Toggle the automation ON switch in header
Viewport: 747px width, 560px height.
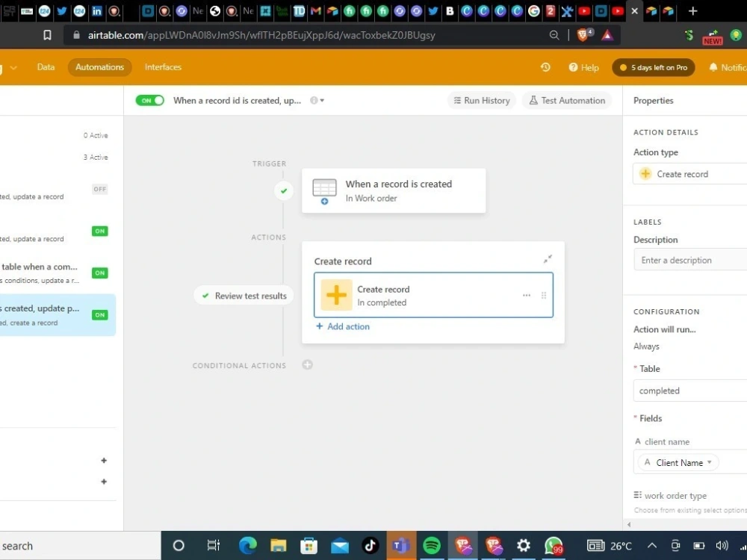[x=149, y=101]
